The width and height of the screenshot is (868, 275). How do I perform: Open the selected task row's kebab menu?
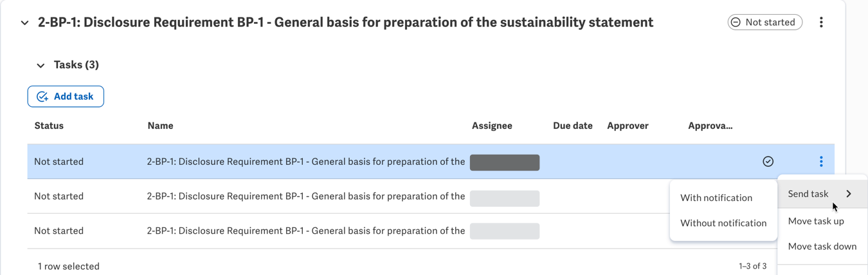pos(821,162)
